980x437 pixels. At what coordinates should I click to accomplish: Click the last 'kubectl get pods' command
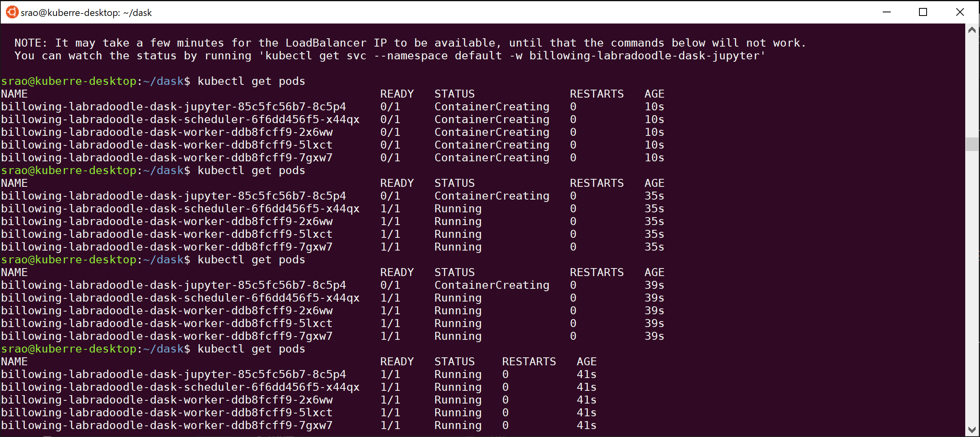(251, 349)
